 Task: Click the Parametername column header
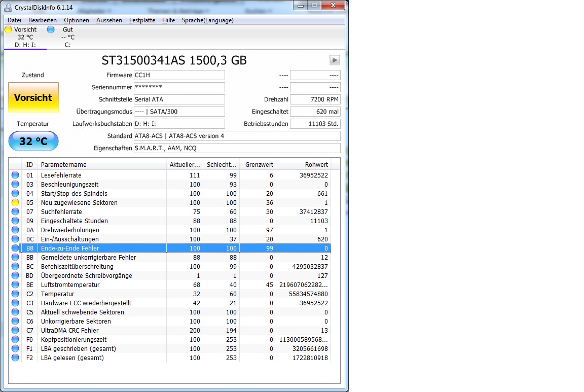click(102, 165)
